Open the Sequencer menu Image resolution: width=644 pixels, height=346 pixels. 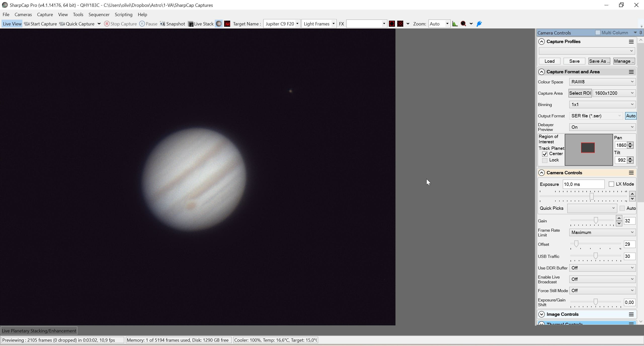click(99, 14)
